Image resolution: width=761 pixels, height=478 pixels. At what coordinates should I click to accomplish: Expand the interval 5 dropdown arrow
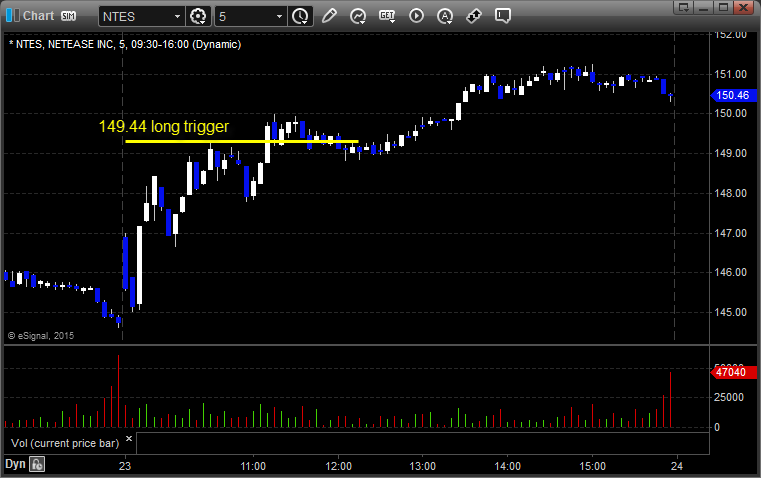point(279,16)
